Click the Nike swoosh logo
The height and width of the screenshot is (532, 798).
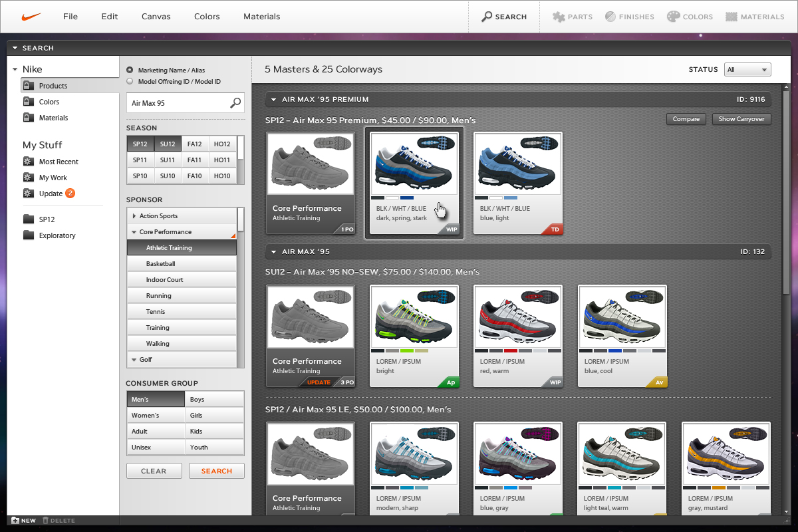point(31,17)
